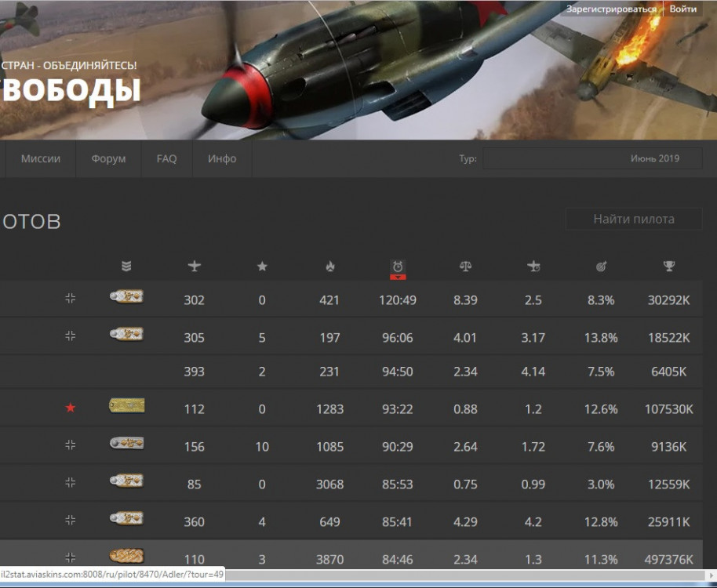Click ratio value 4.29
This screenshot has height=588, width=717.
pos(465,522)
